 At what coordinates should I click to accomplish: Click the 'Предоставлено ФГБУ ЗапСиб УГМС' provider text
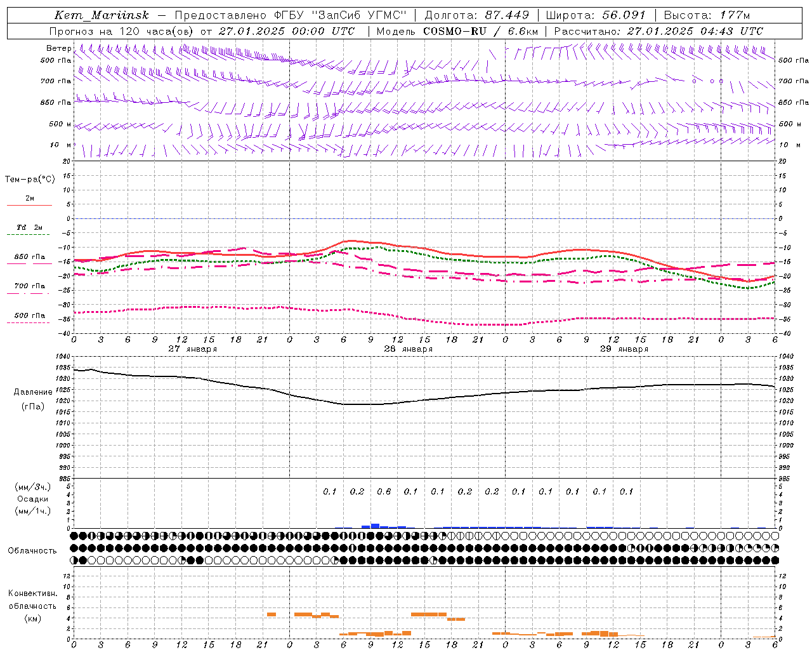[x=291, y=15]
